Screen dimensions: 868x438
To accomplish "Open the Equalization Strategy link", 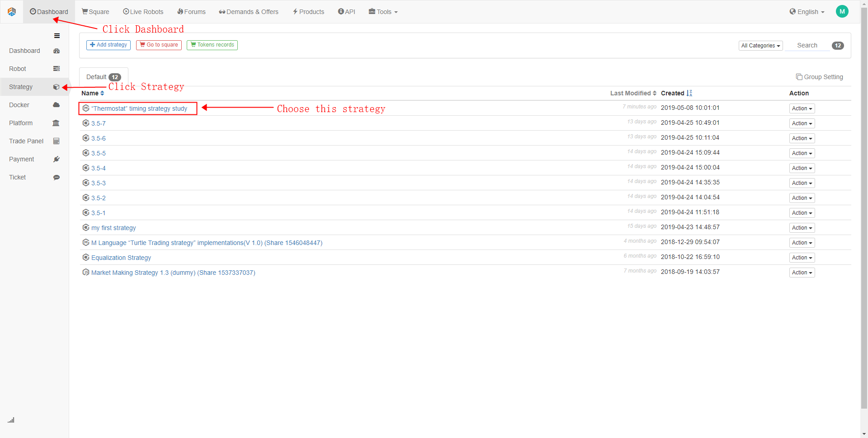I will pyautogui.click(x=121, y=258).
